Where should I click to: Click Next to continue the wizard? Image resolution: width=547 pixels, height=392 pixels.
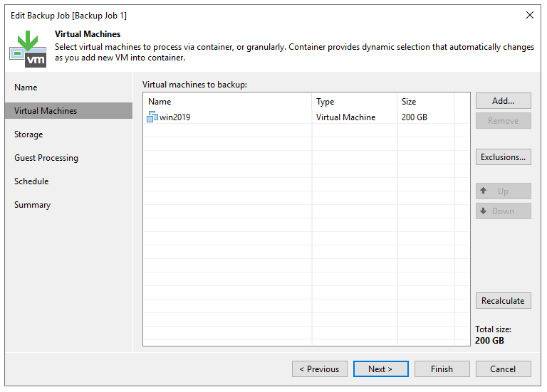pyautogui.click(x=380, y=369)
